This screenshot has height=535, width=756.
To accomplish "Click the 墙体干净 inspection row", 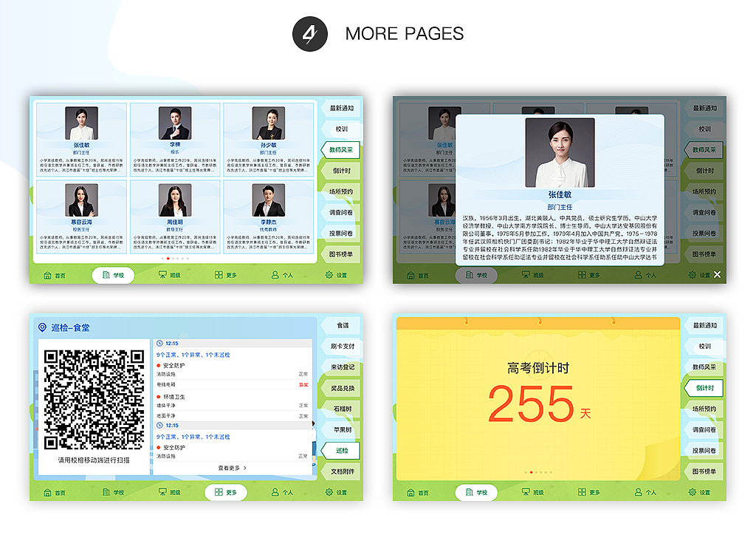I will tap(233, 405).
